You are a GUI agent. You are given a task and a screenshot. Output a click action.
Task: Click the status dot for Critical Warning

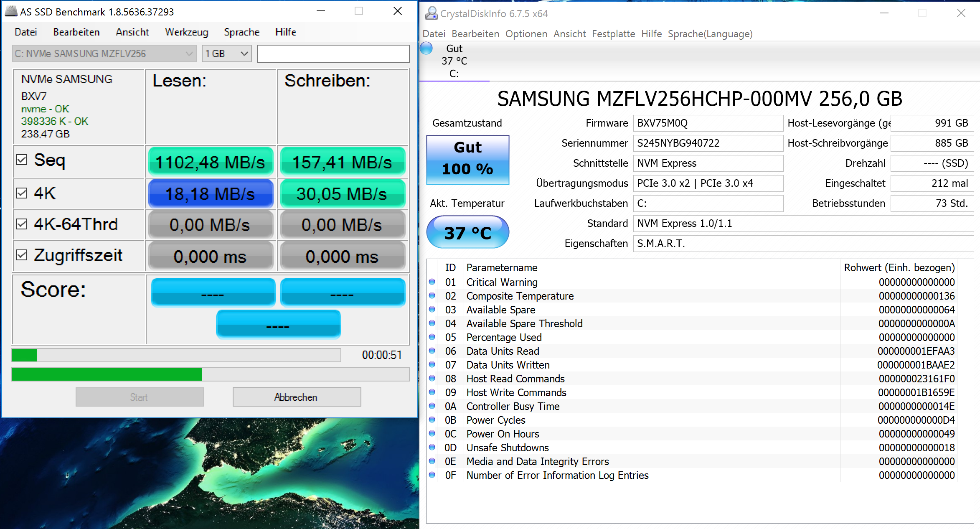432,282
